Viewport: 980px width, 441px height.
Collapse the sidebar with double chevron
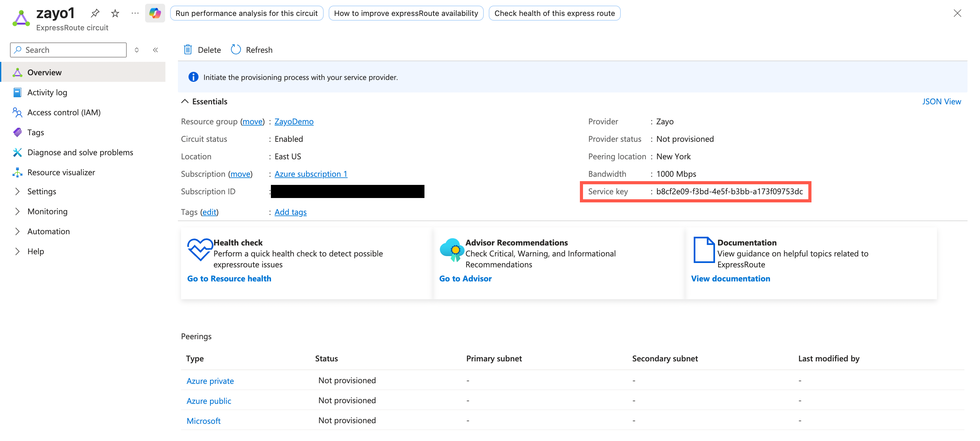155,50
